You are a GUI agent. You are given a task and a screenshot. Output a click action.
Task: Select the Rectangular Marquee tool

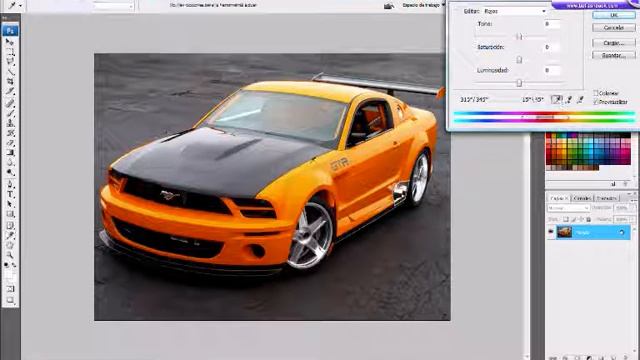click(x=10, y=52)
